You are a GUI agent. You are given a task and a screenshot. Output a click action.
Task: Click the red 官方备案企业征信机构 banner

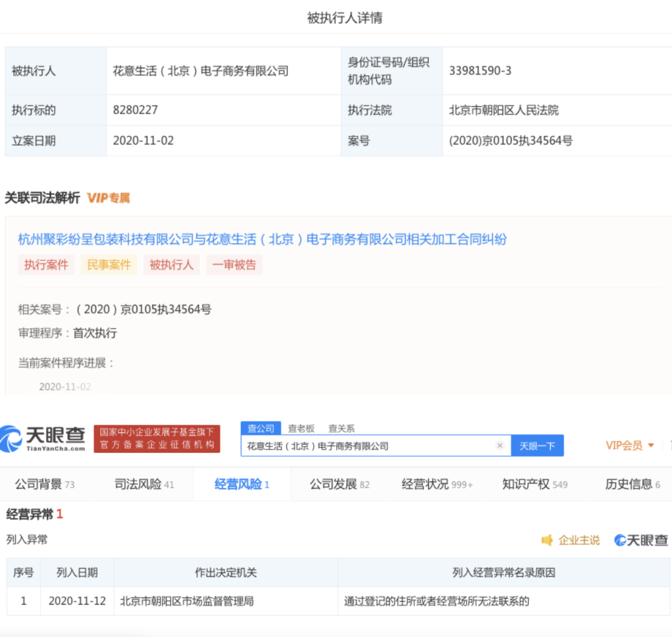pos(157,439)
